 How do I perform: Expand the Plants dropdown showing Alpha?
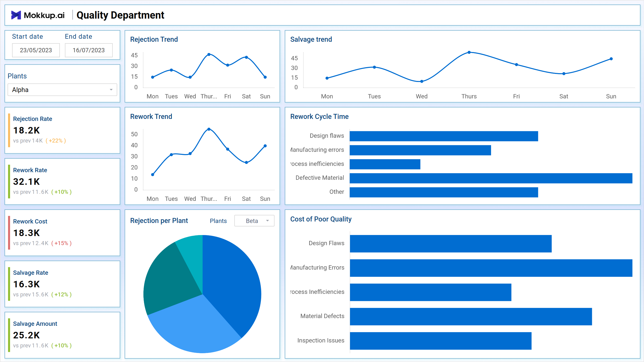click(62, 90)
